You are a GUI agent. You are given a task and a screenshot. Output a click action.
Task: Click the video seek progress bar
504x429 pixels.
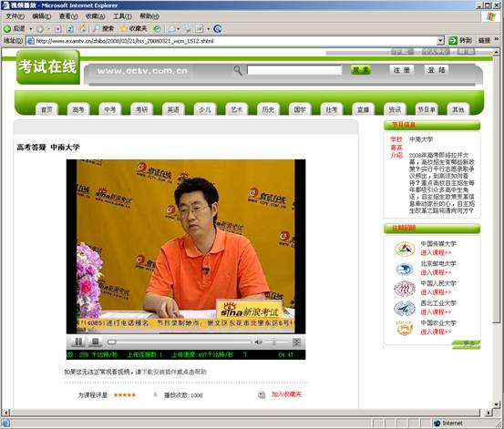[179, 342]
